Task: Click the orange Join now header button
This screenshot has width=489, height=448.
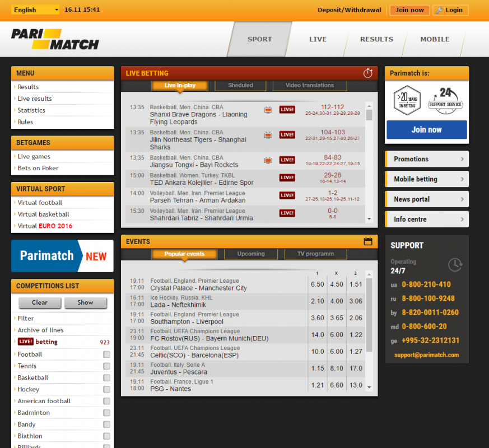Action: [409, 10]
